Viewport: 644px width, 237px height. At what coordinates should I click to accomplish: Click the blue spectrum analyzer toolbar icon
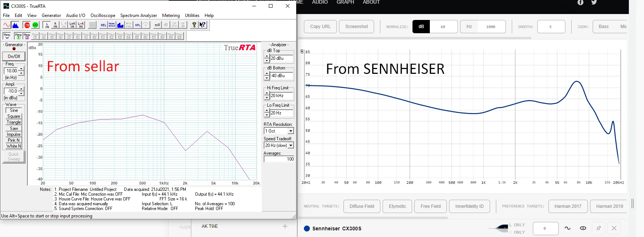(x=16, y=25)
